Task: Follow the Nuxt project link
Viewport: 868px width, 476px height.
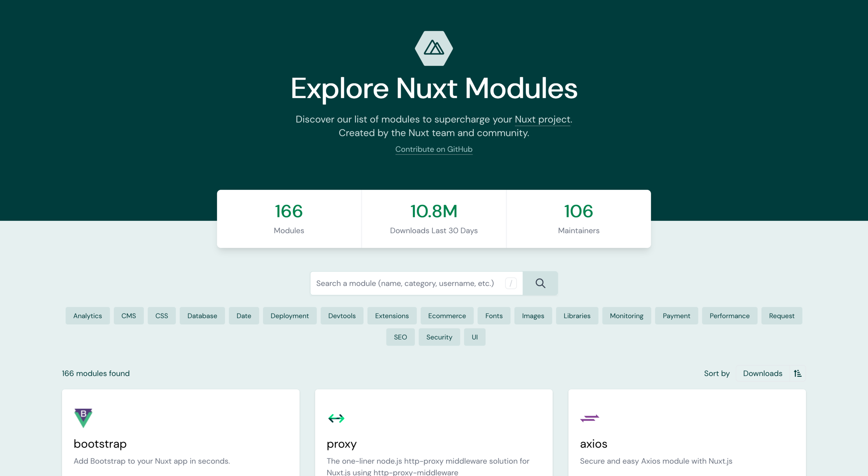Action: 542,120
